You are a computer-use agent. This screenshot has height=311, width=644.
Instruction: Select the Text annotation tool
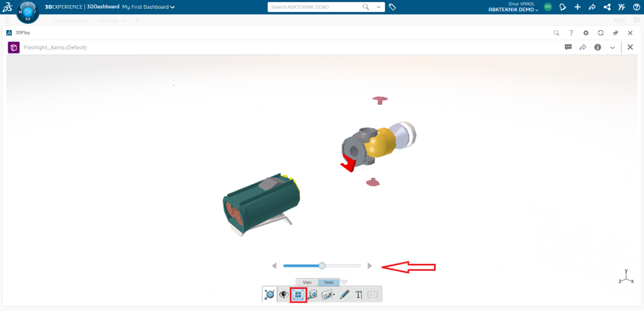click(358, 294)
